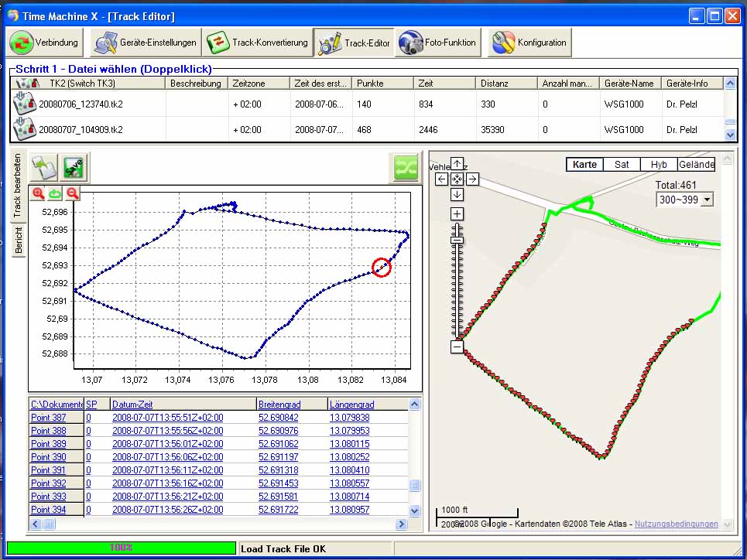Click the map zoom-in plus button
The width and height of the screenshot is (747, 560).
pos(457,213)
